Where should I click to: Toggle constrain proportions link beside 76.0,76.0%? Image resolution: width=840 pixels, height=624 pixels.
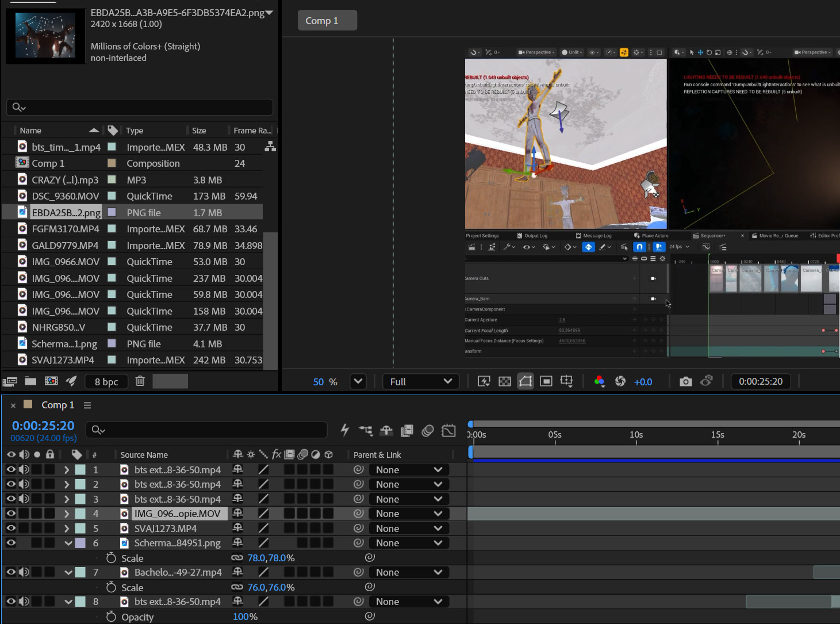pyautogui.click(x=237, y=587)
